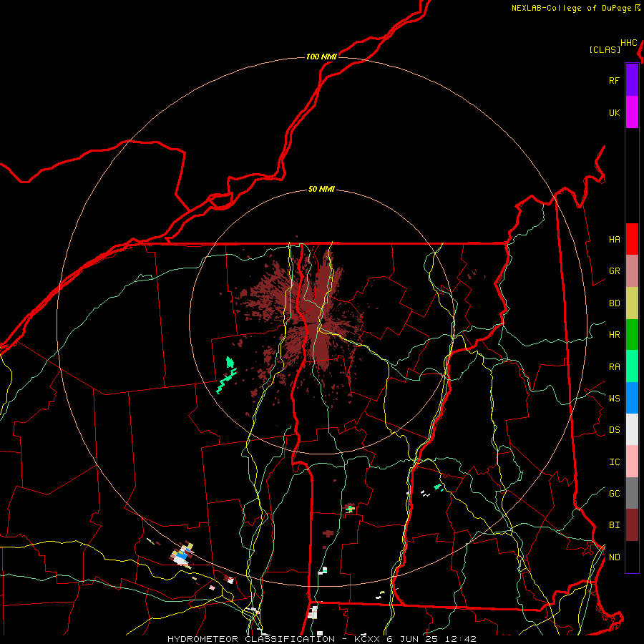Select the RA legend label

tap(614, 367)
